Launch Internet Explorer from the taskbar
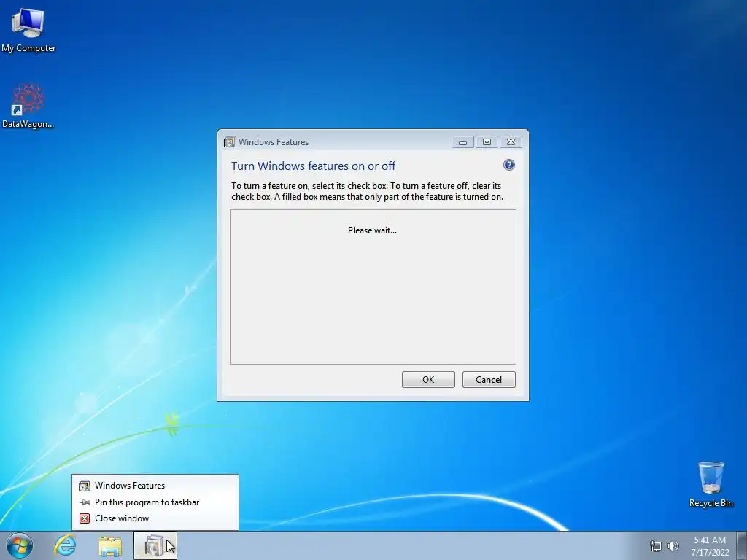The width and height of the screenshot is (747, 560). [65, 545]
